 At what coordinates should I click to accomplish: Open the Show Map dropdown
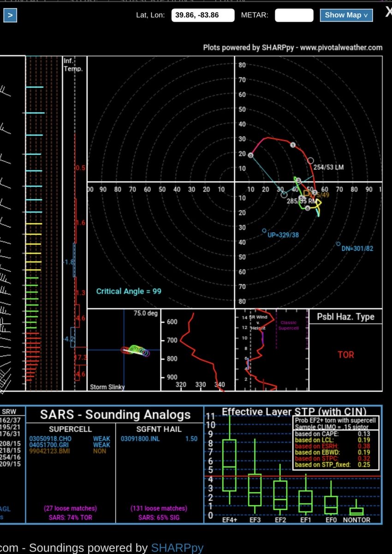[x=346, y=15]
